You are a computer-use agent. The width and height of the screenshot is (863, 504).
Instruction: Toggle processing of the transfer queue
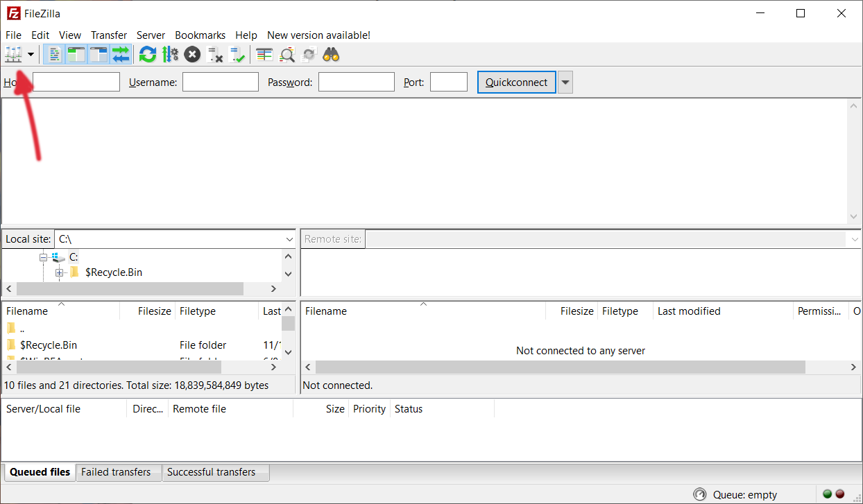[x=170, y=54]
